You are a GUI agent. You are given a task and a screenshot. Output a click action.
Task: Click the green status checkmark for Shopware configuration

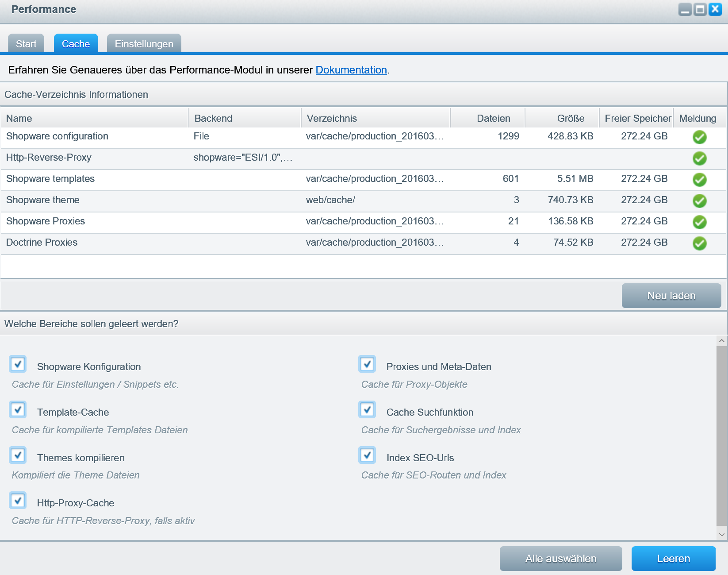click(699, 137)
